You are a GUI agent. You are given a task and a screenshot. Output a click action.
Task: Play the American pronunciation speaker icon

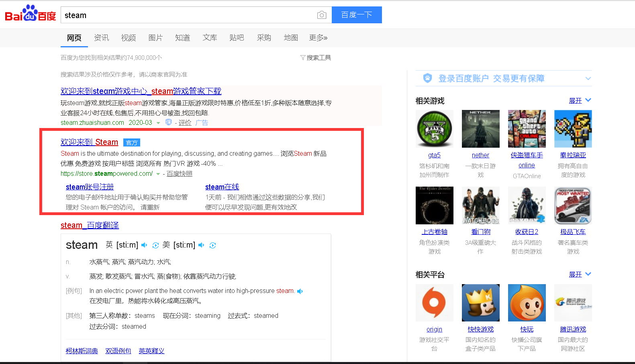tap(201, 245)
